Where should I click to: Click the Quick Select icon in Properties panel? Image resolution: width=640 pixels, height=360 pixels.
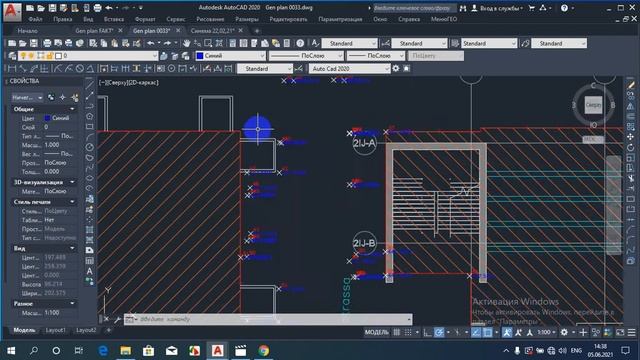[75, 97]
